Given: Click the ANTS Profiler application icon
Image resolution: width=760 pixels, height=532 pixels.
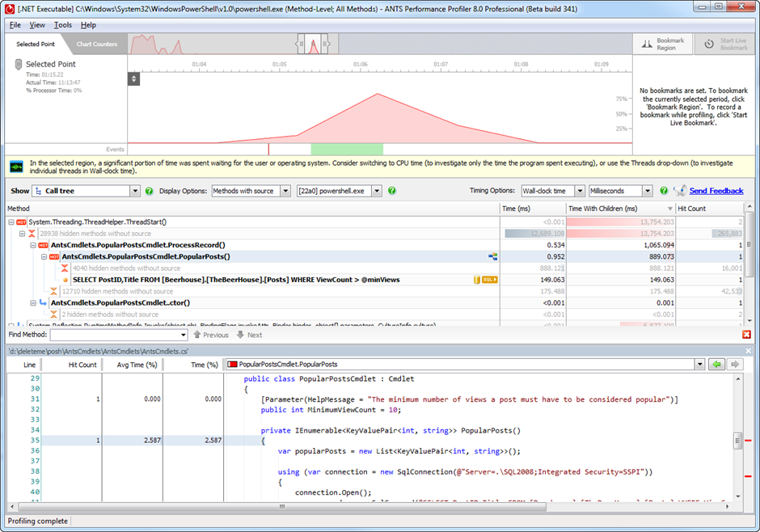Looking at the screenshot, I should coord(9,8).
